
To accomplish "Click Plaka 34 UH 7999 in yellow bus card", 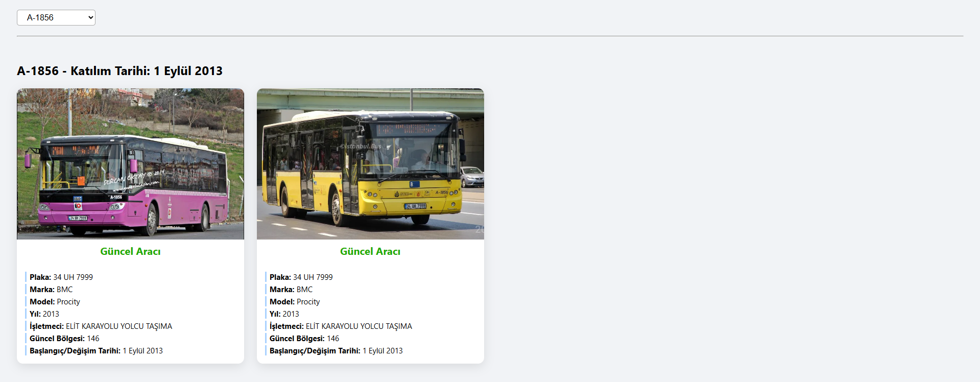I will pyautogui.click(x=301, y=277).
